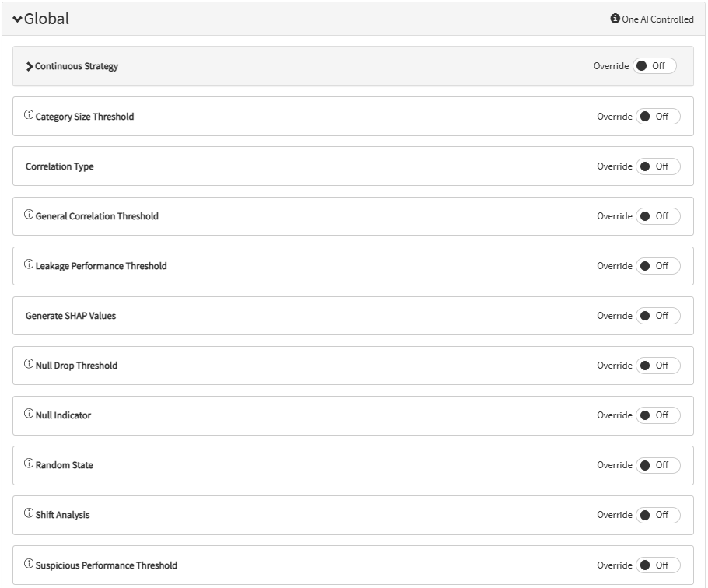708x588 pixels.
Task: Enable Override for Correlation Type
Action: point(657,166)
